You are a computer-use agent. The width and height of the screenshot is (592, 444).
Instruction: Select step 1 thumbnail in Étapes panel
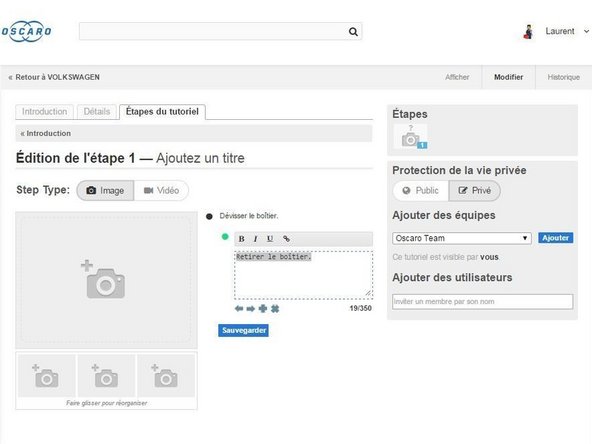(x=410, y=137)
